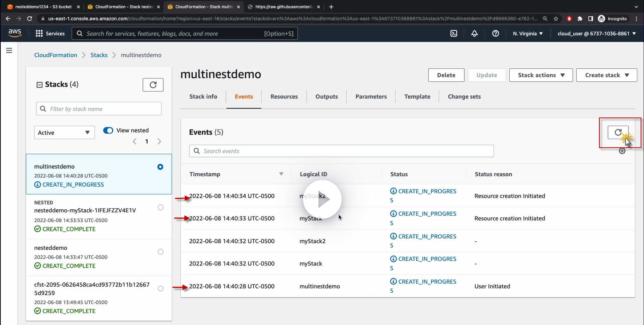Click the Delete stack button
This screenshot has height=325, width=644.
click(x=446, y=75)
